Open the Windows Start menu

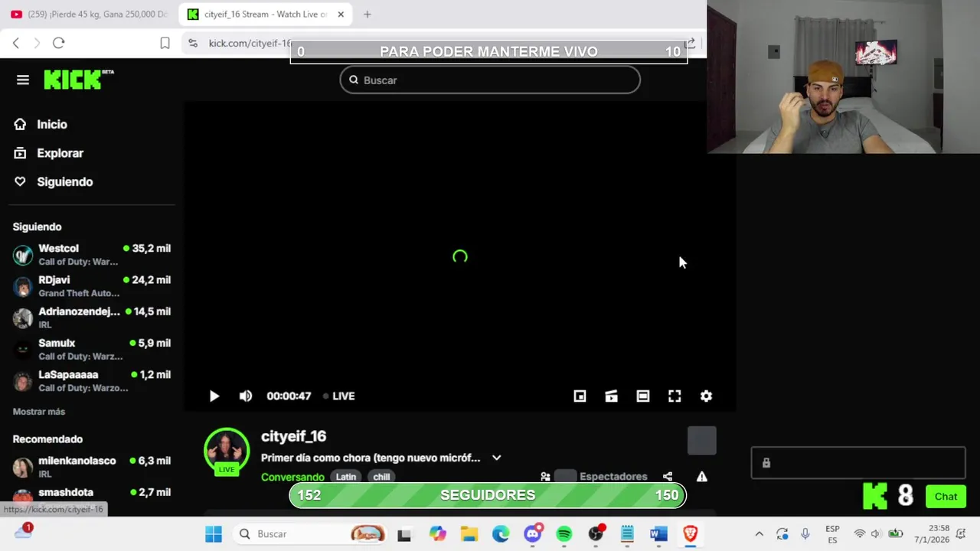214,534
